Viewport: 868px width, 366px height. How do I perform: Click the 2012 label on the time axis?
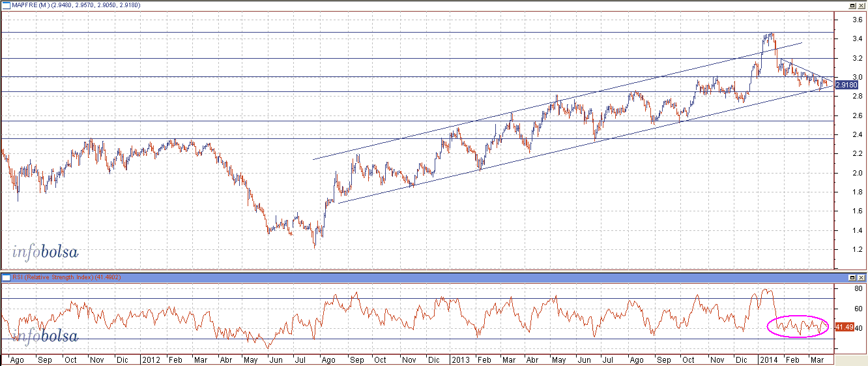coord(151,359)
